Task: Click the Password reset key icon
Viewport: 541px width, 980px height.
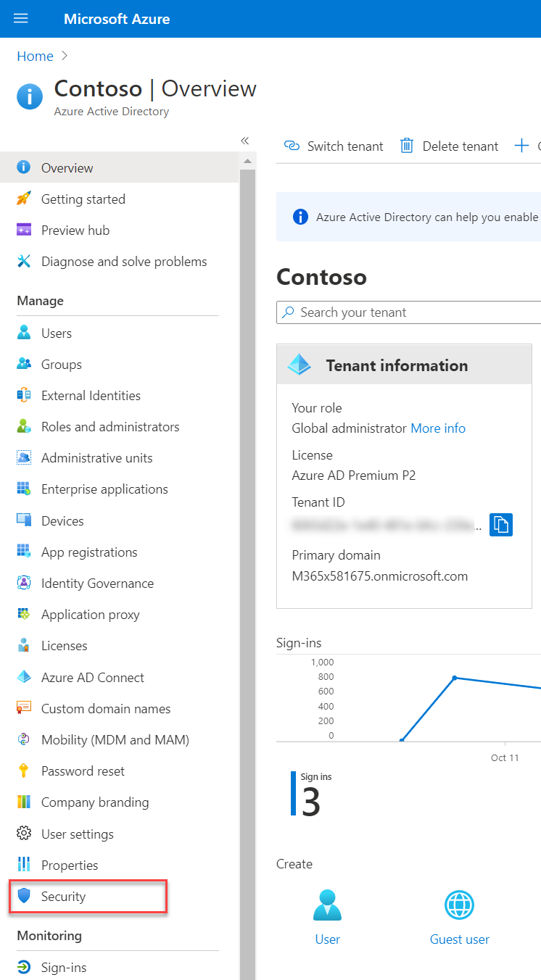Action: pos(24,771)
